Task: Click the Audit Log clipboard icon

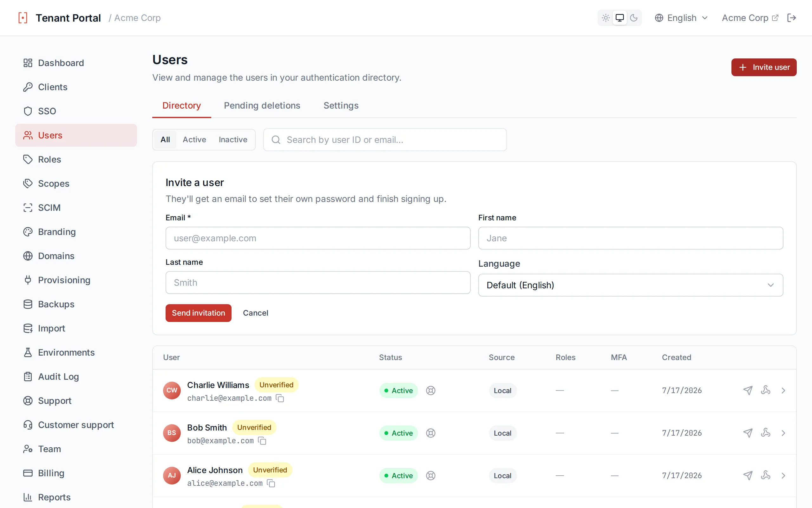Action: pos(28,377)
